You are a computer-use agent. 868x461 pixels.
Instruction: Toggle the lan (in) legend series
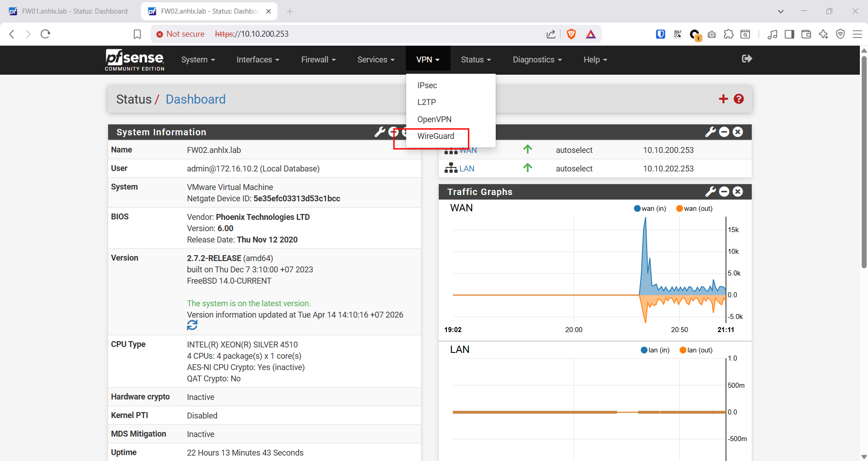pos(655,350)
